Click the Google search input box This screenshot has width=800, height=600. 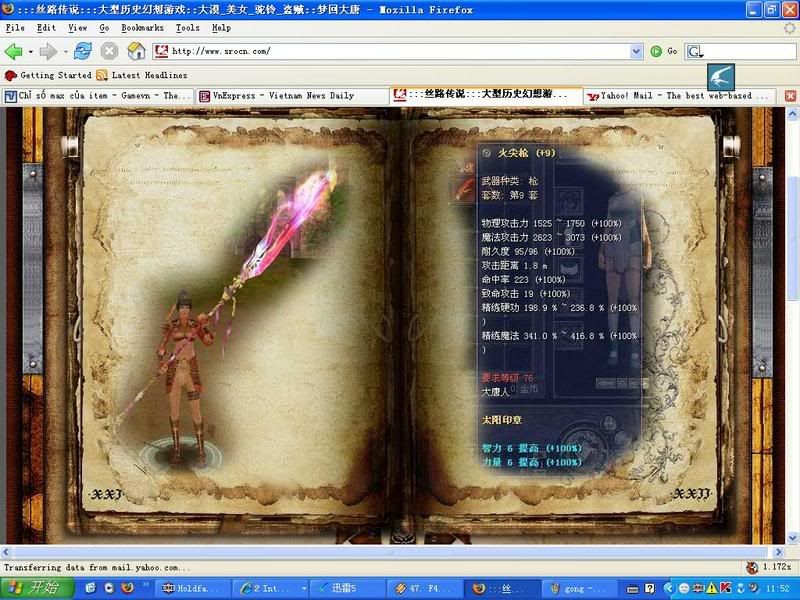tap(751, 51)
